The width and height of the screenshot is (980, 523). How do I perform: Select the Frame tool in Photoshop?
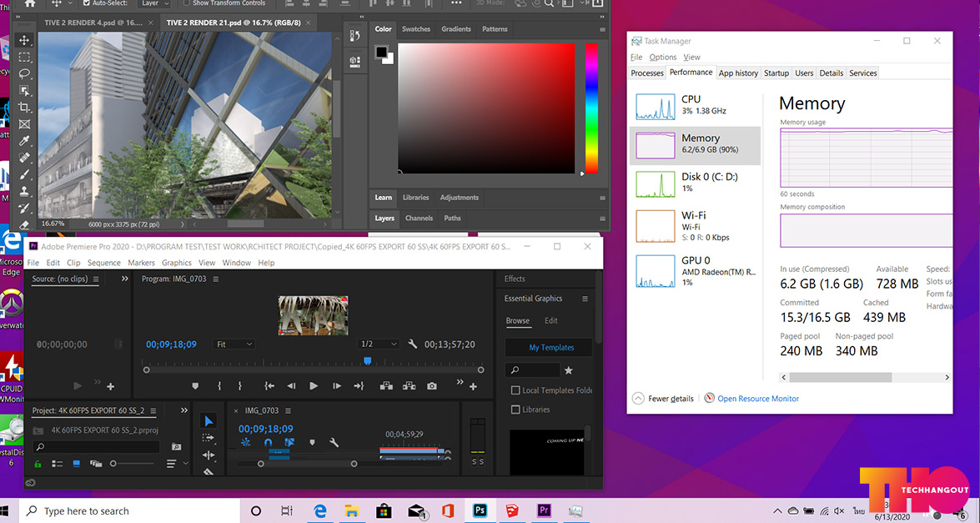[x=24, y=124]
